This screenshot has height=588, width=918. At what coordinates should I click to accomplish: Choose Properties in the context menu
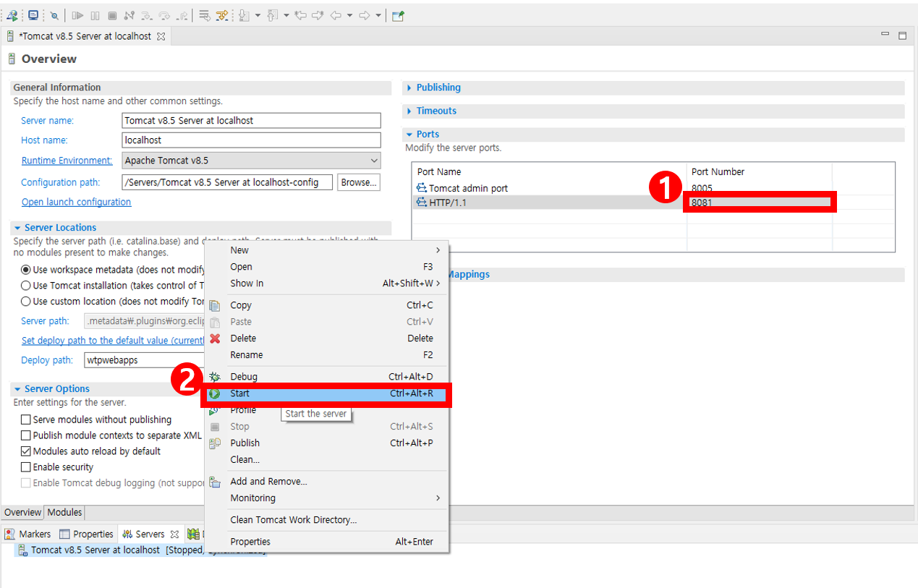click(x=326, y=542)
